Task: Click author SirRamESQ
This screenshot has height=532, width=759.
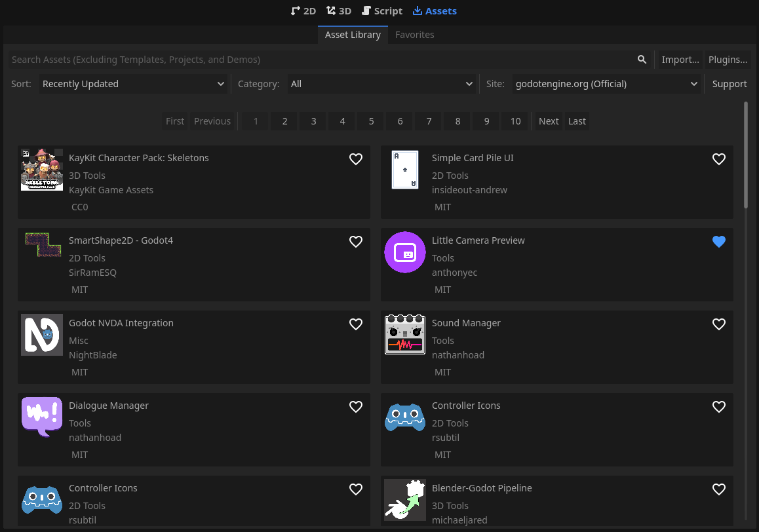Action: (x=92, y=273)
